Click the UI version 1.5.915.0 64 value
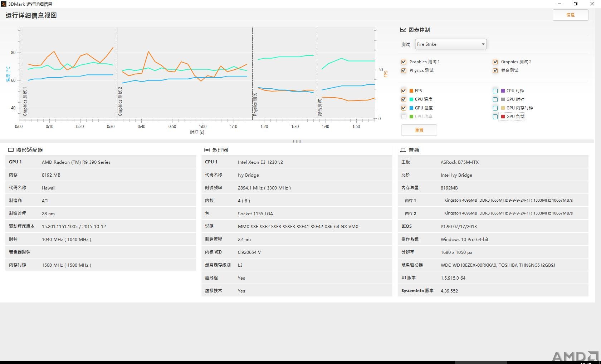This screenshot has width=601, height=364. tap(453, 278)
